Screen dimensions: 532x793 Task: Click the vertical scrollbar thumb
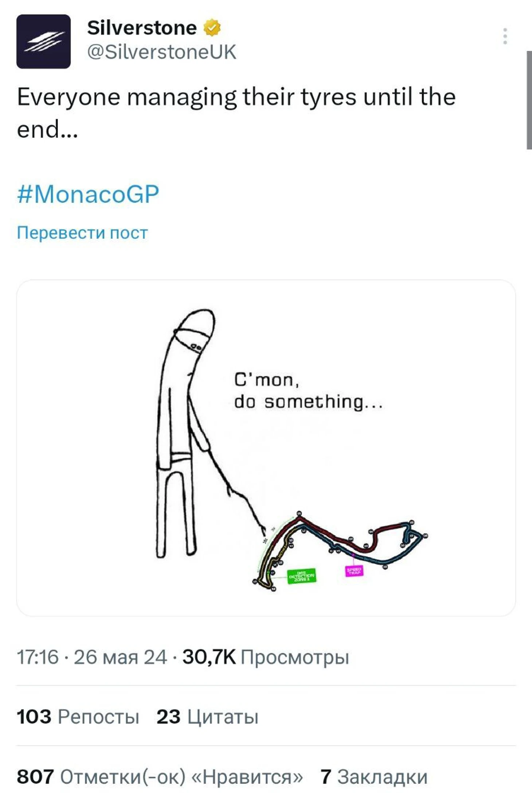click(x=529, y=100)
